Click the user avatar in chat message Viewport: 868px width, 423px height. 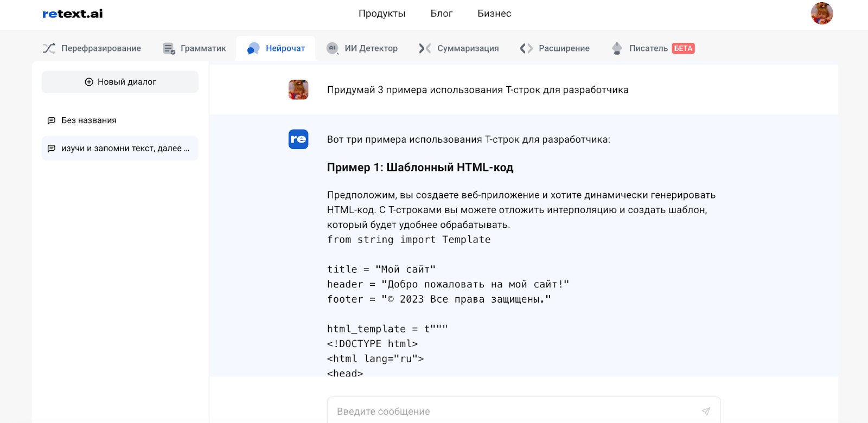tap(298, 89)
